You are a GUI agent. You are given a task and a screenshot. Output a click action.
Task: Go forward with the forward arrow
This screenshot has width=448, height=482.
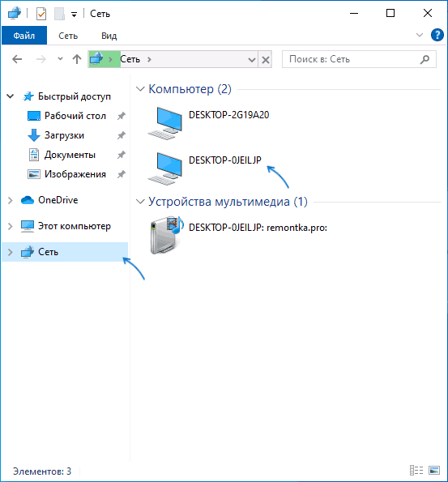pos(41,59)
